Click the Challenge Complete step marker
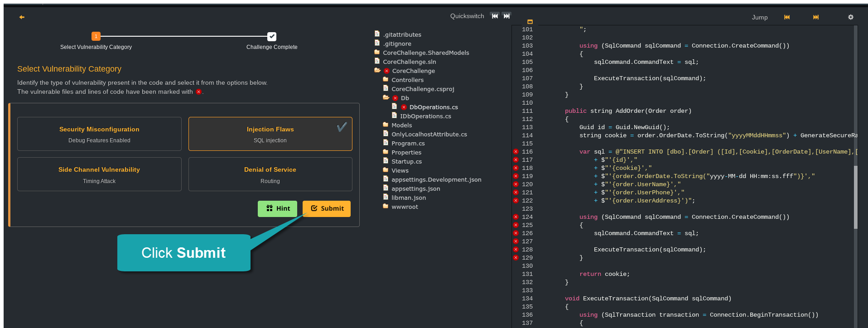This screenshot has width=868, height=328. coord(272,37)
